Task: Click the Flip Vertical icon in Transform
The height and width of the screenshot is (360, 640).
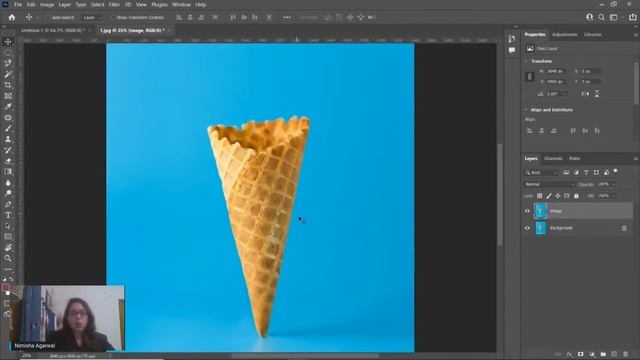Action: tap(597, 94)
